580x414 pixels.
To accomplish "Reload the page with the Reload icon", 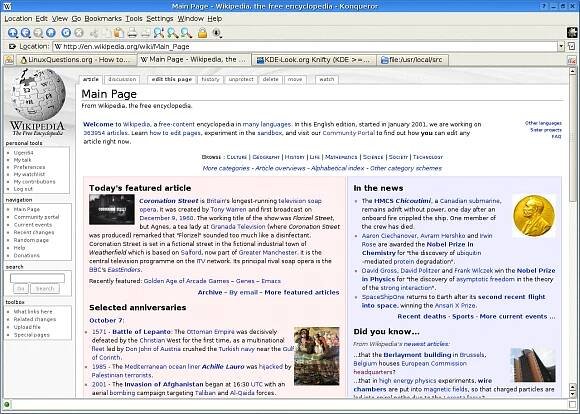I will click(x=66, y=33).
